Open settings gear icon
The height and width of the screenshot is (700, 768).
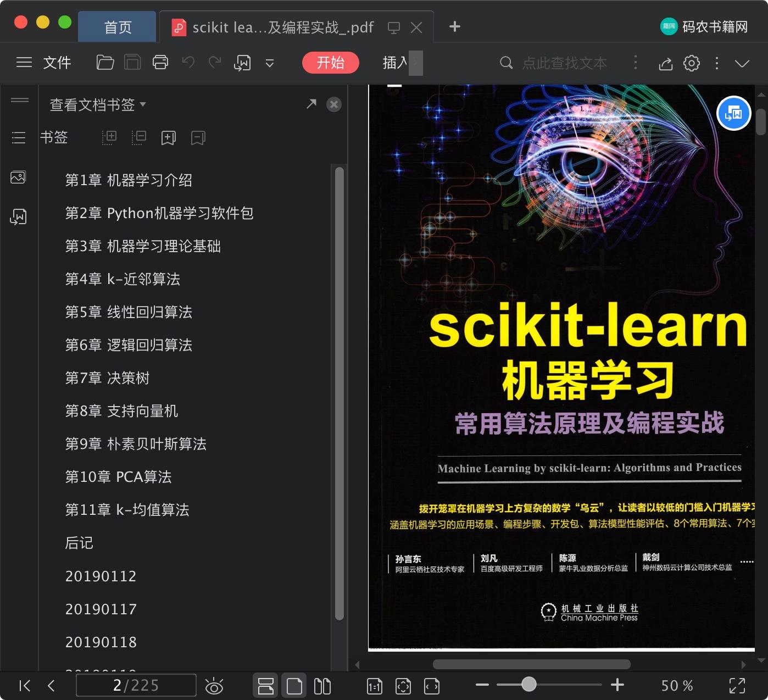(692, 63)
